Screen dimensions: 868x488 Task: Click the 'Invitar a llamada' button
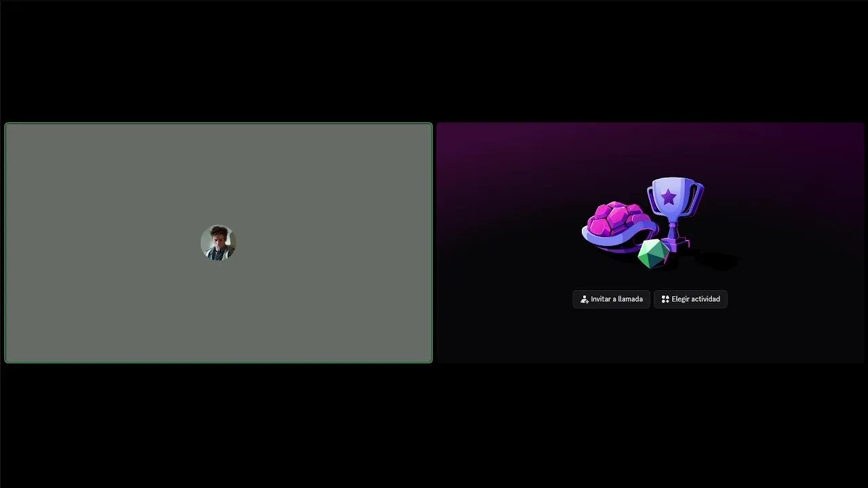pyautogui.click(x=611, y=299)
